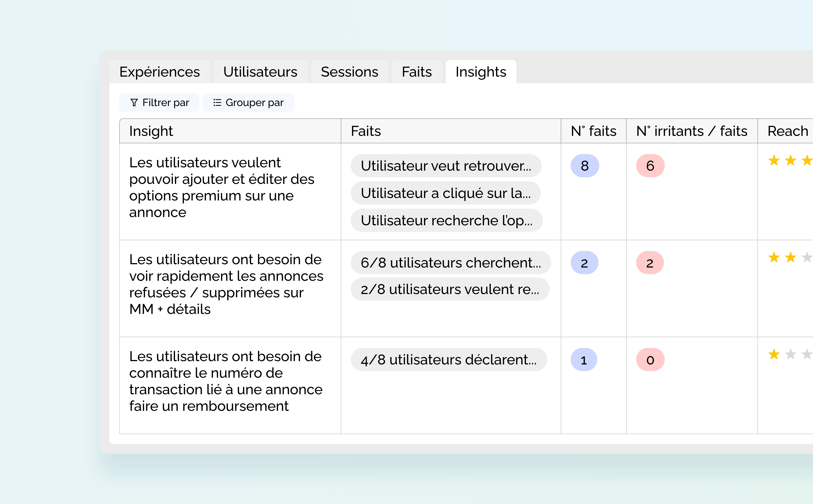Select the Insights tab
Screen dimensions: 813x504
[x=481, y=72]
